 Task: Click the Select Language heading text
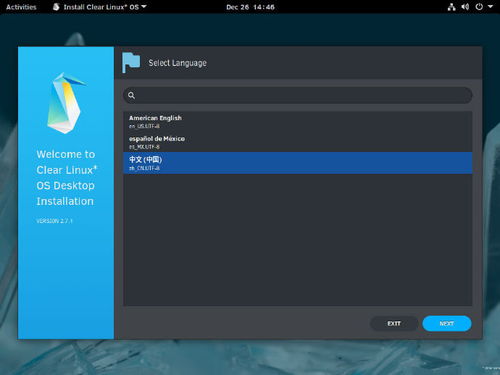[x=177, y=63]
